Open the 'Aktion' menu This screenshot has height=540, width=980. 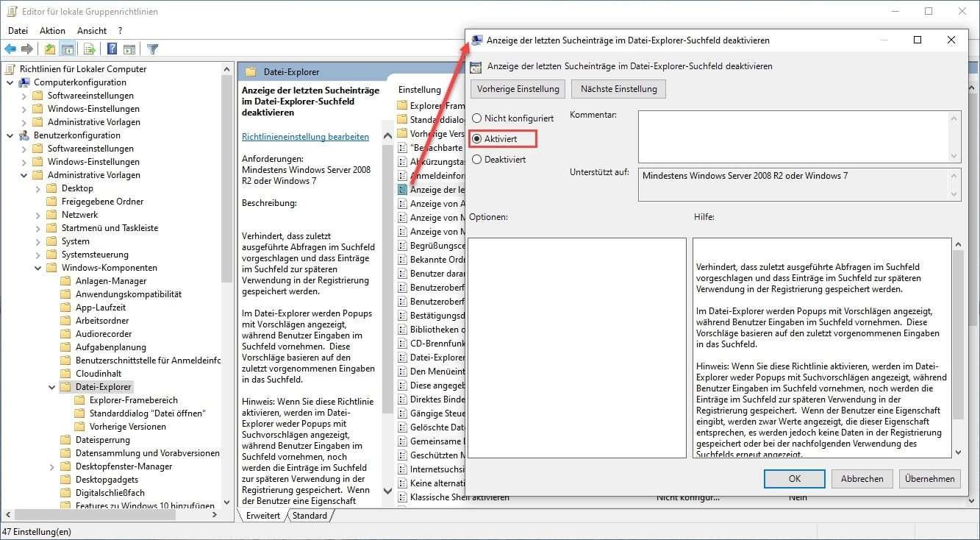point(51,30)
